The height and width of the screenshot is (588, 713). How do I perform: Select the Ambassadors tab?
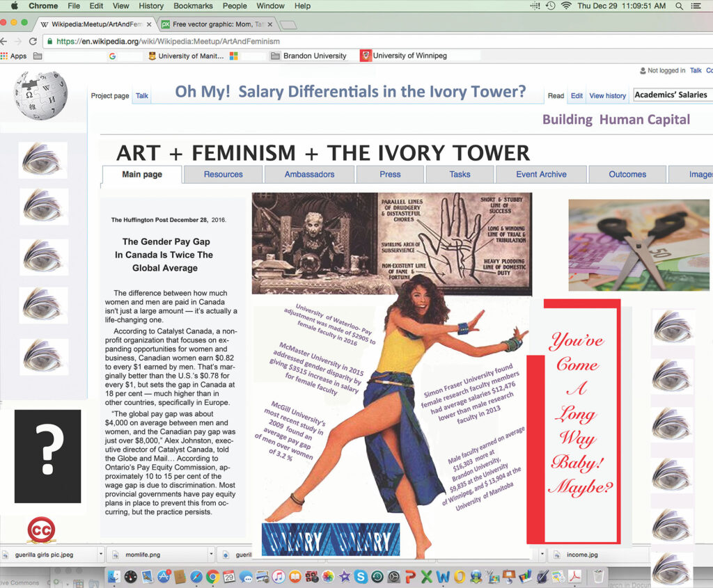click(309, 175)
